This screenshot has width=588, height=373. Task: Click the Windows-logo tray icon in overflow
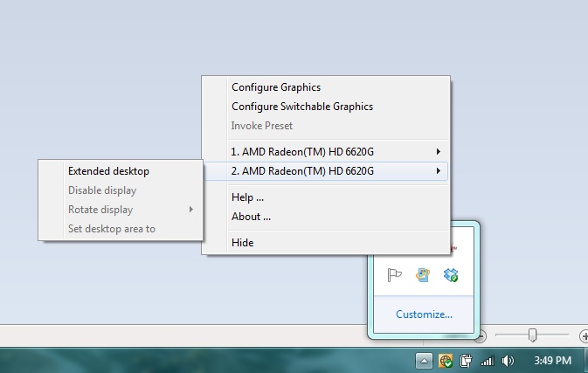click(423, 275)
